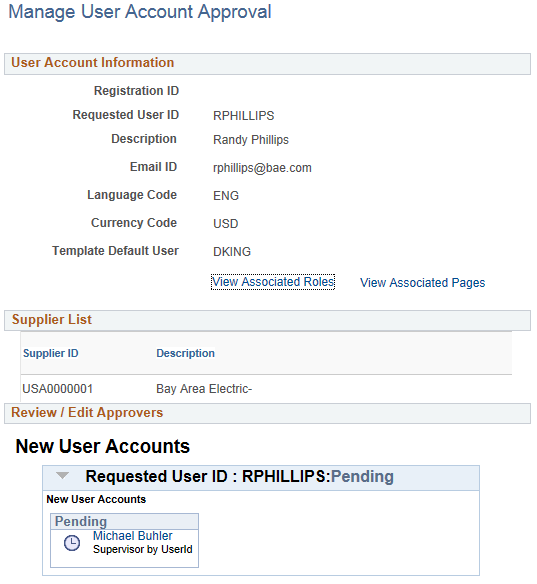Click the USD currency code value
The width and height of the screenshot is (537, 584).
(225, 224)
